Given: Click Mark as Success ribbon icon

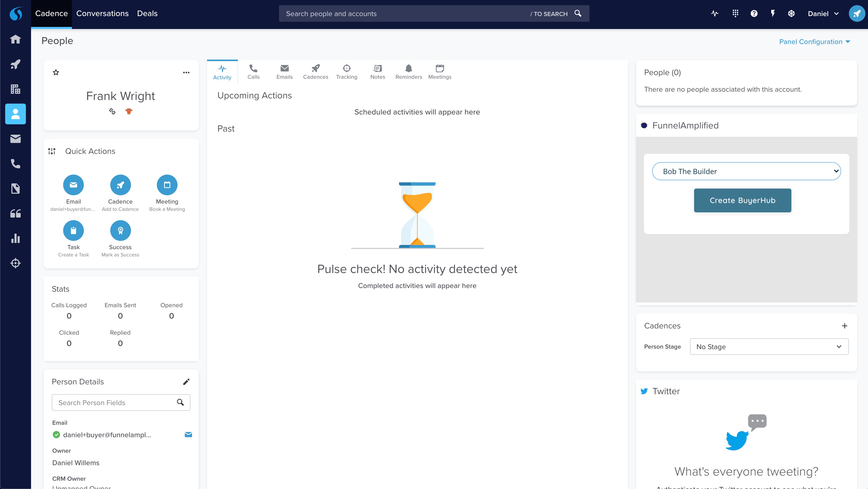Looking at the screenshot, I should click(x=120, y=230).
